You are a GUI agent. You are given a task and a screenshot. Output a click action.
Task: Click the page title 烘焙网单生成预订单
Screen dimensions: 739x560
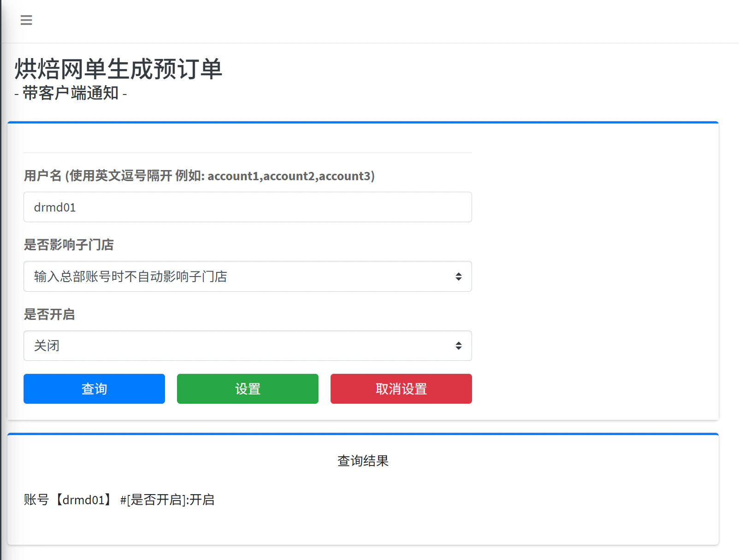tap(118, 69)
